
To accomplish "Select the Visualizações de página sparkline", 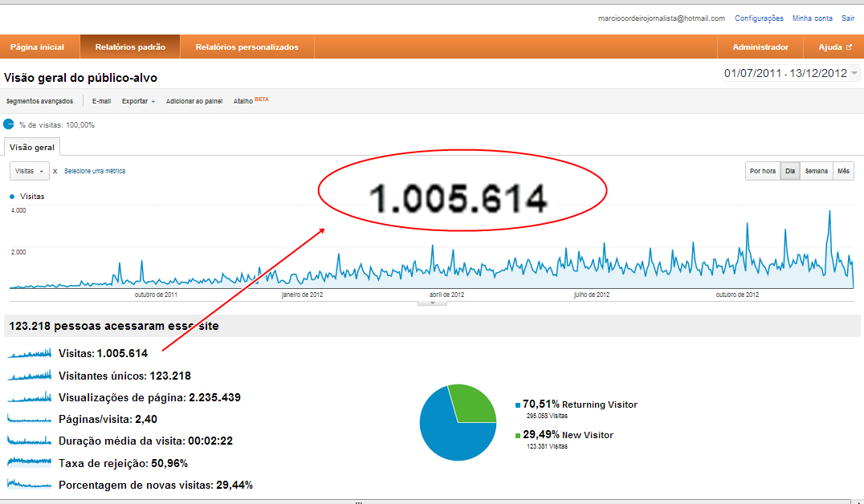I will click(29, 397).
